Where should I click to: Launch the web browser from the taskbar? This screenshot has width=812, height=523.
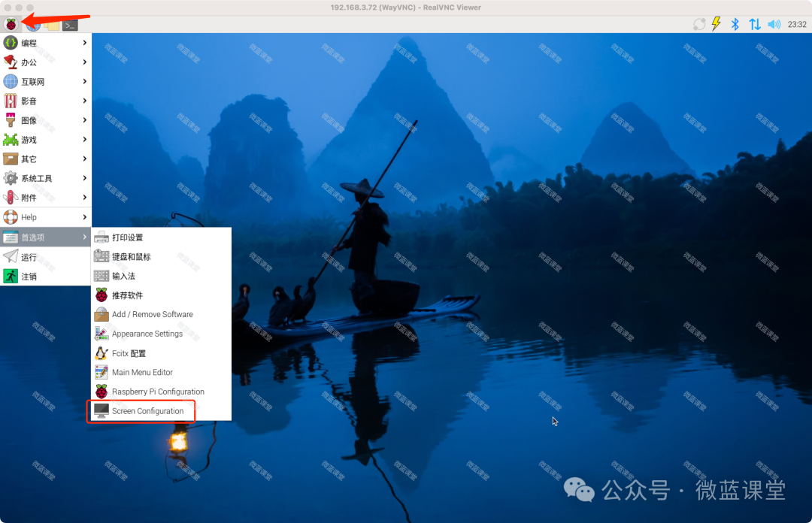pos(32,26)
